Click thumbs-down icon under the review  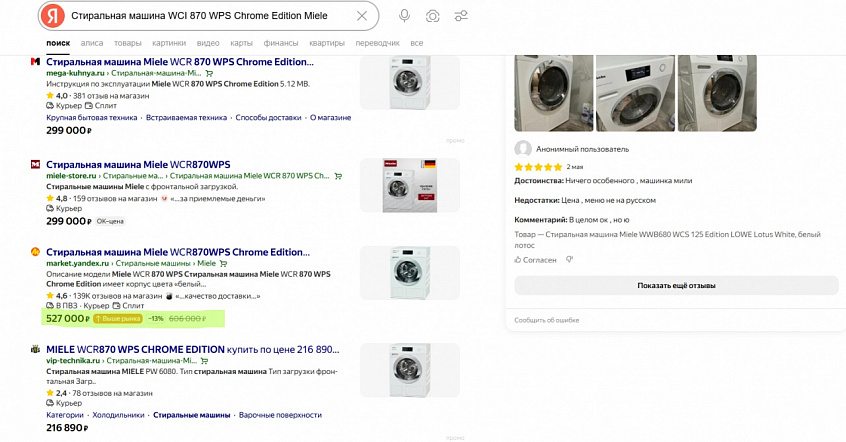570,259
